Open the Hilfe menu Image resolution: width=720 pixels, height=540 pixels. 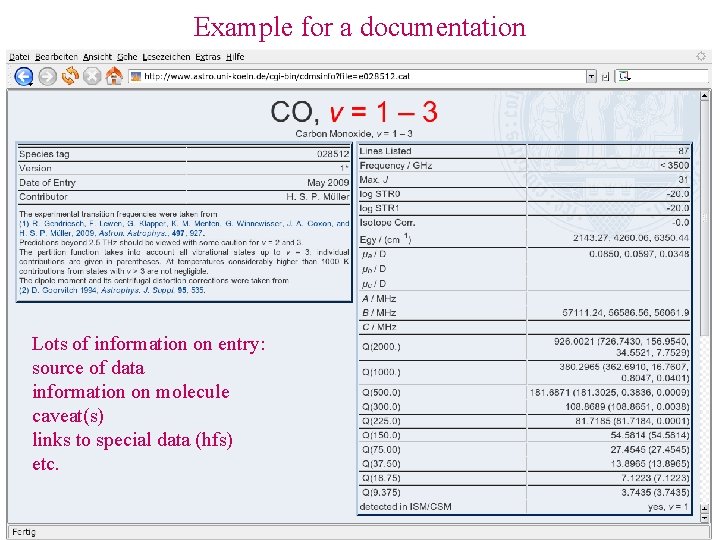point(235,57)
